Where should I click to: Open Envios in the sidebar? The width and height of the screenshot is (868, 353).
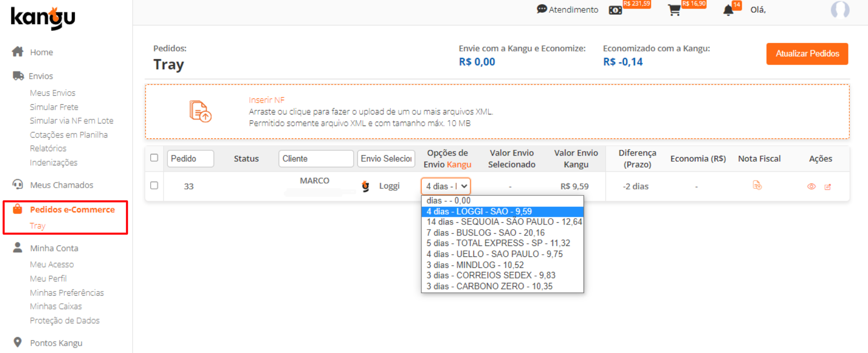tap(41, 76)
